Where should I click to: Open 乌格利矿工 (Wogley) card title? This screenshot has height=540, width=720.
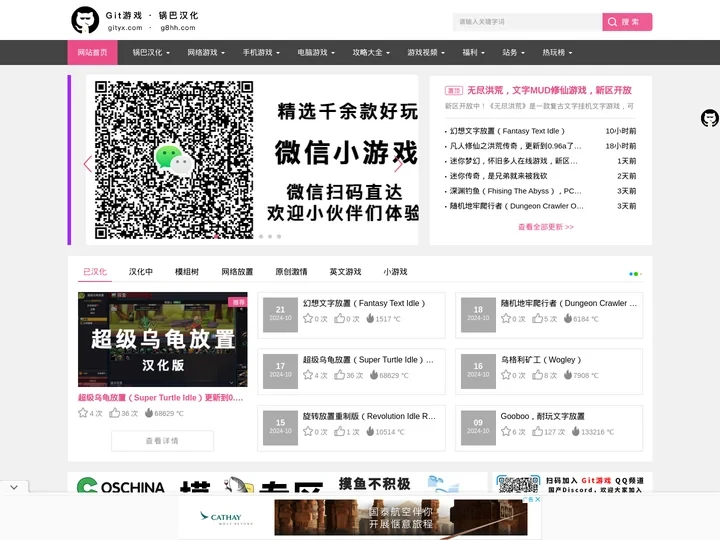(541, 360)
